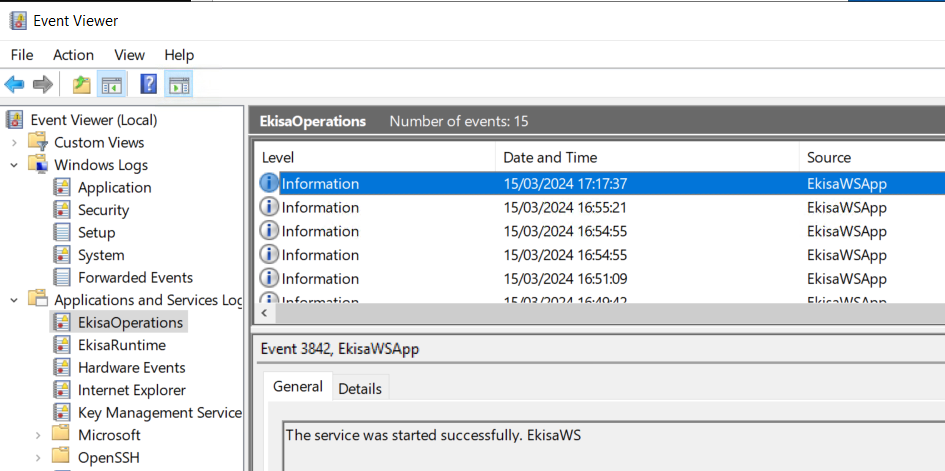Click the Application log icon
Screen dimensions: 945x471
tap(62, 187)
